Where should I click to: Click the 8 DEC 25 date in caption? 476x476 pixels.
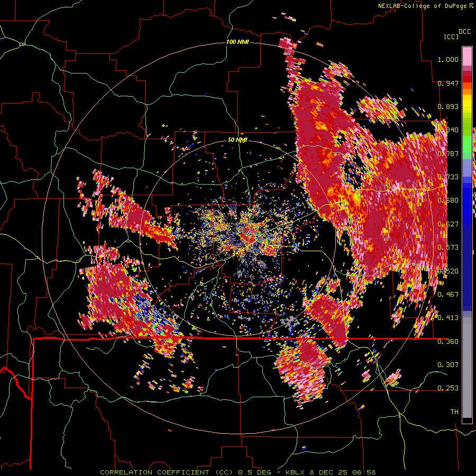click(x=329, y=472)
